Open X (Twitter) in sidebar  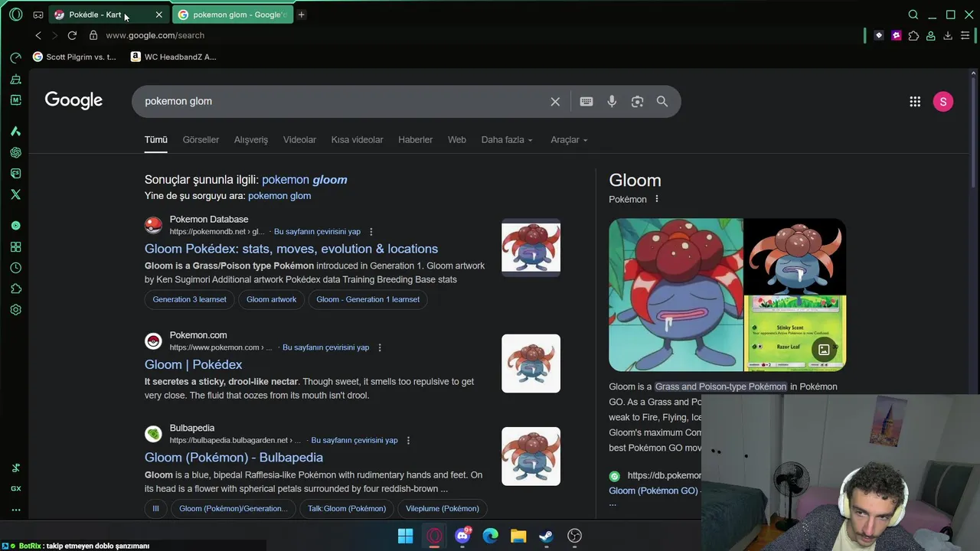[15, 194]
